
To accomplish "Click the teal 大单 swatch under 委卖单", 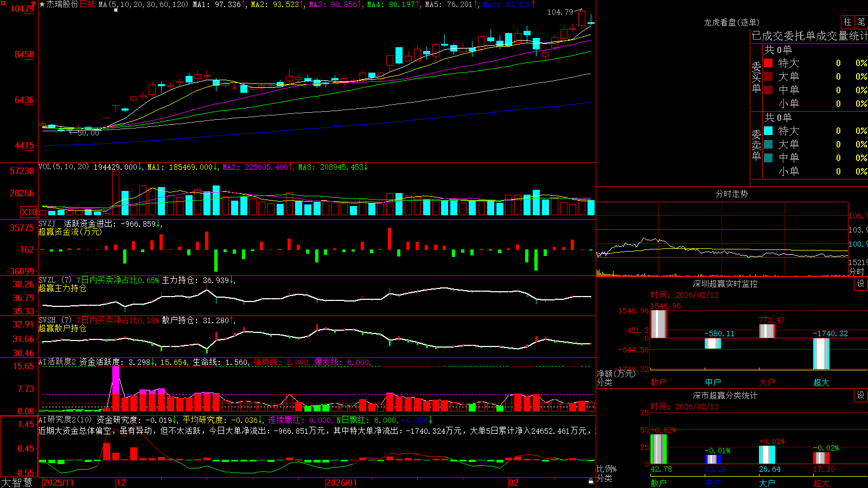I will pyautogui.click(x=768, y=144).
